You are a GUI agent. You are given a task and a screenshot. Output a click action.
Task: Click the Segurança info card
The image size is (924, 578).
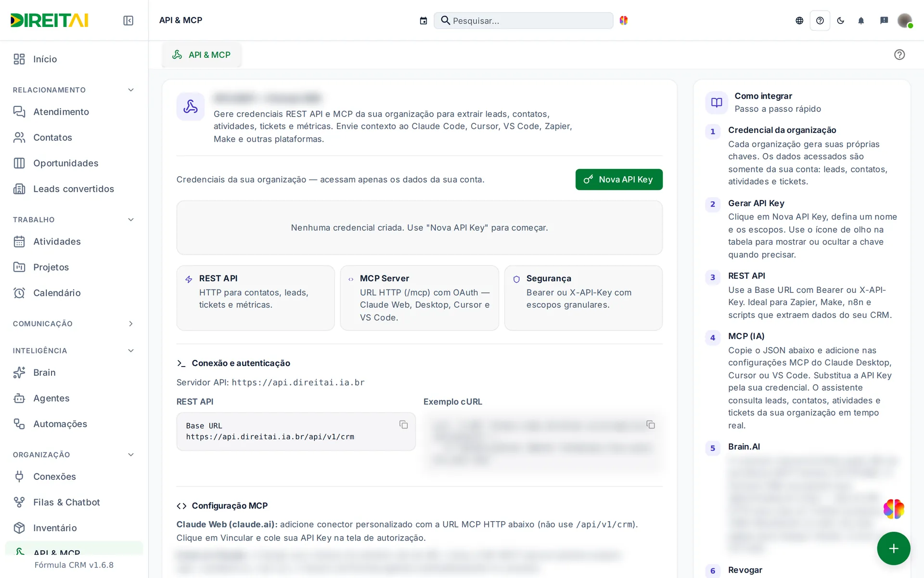tap(583, 298)
